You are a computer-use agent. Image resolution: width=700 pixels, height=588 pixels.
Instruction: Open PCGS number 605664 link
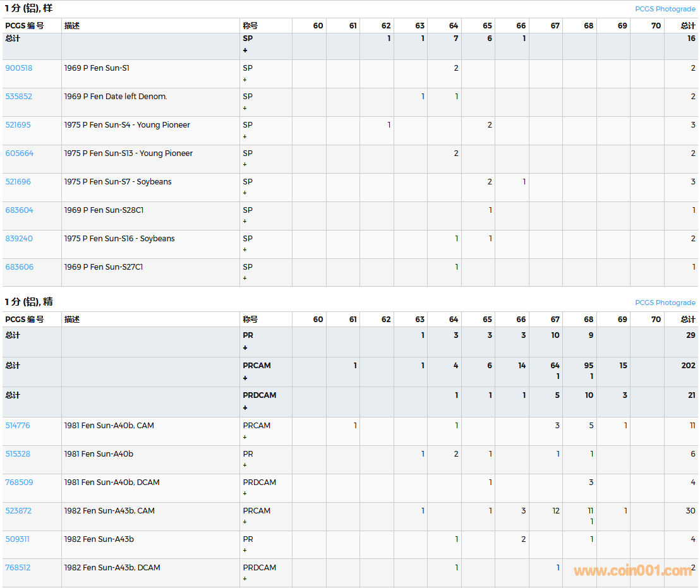20,153
